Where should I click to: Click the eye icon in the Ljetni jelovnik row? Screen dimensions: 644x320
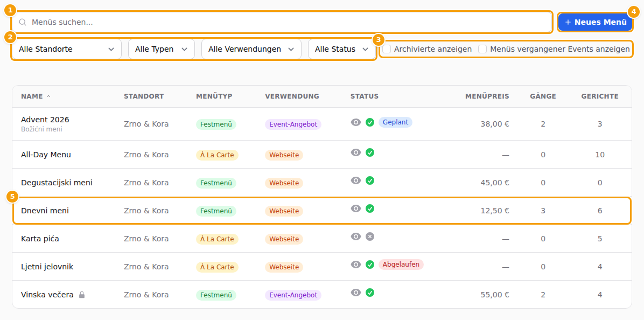[x=356, y=264]
